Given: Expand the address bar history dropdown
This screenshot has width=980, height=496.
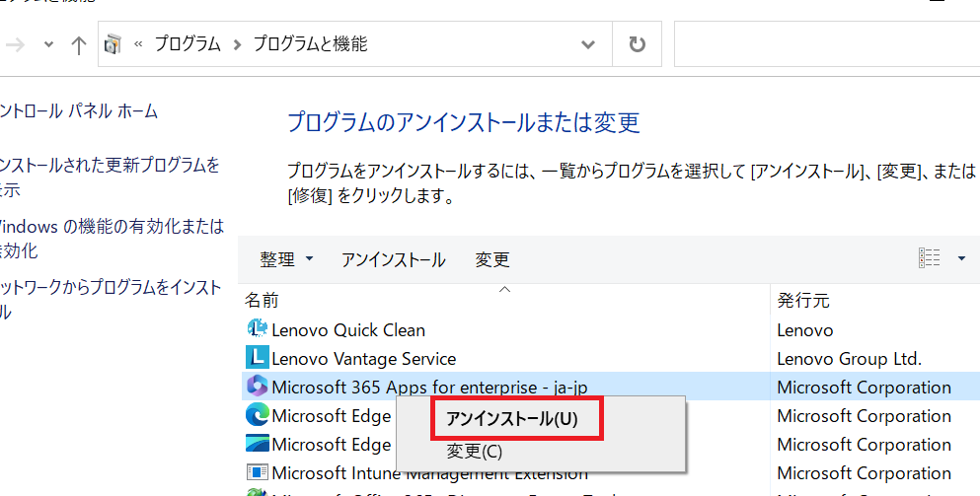Looking at the screenshot, I should [587, 44].
